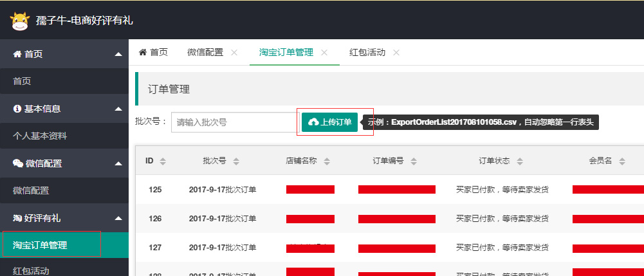Click the 批次号 cell in row 125
Screen dimensions: 644x276
(223, 190)
